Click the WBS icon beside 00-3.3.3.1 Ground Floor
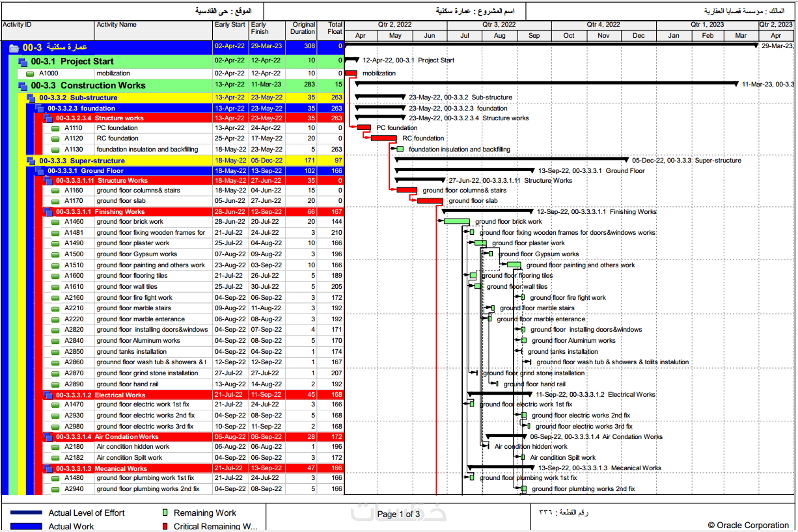Screen dimensions: 798x532 [x=39, y=171]
